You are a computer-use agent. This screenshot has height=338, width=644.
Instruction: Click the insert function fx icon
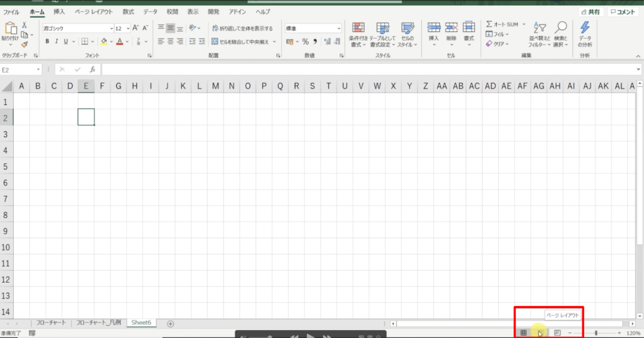(92, 69)
